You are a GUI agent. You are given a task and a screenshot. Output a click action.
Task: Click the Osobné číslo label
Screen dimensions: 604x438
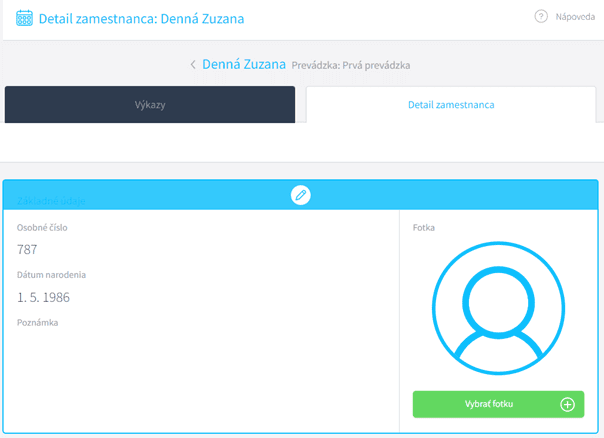coord(42,228)
